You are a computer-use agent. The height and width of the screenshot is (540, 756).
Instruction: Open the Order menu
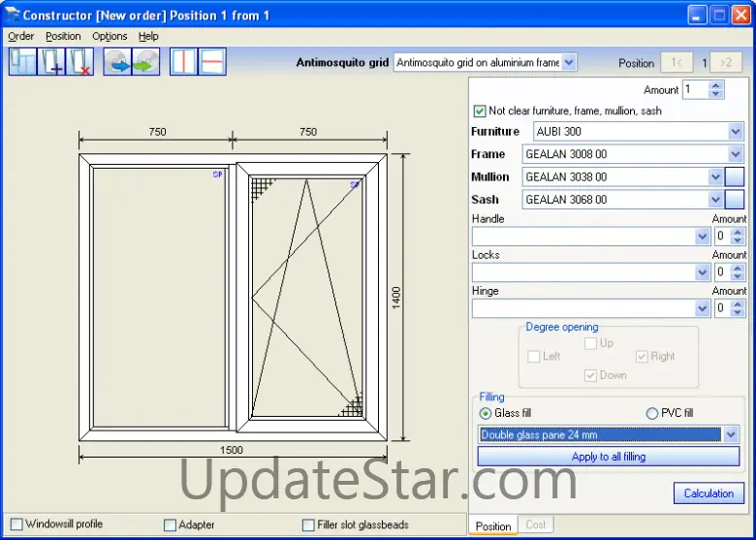click(x=20, y=36)
